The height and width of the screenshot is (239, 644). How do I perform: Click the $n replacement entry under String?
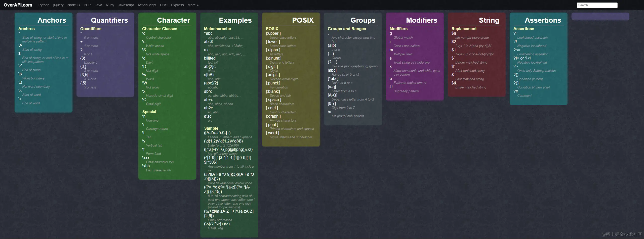454,33
